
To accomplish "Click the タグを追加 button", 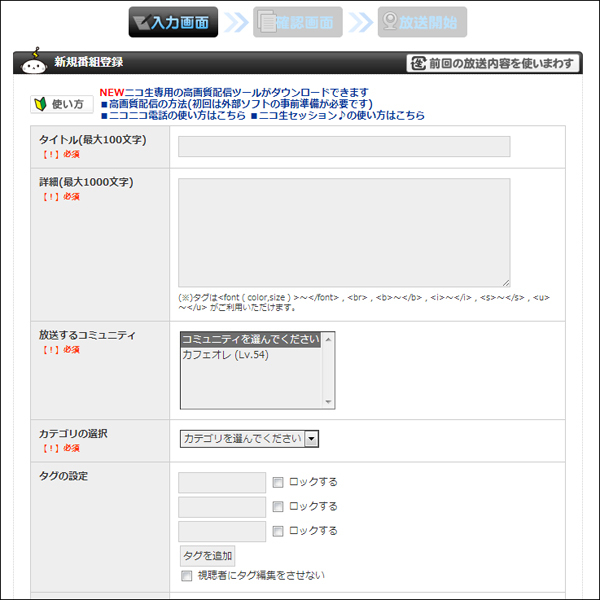I will click(207, 555).
